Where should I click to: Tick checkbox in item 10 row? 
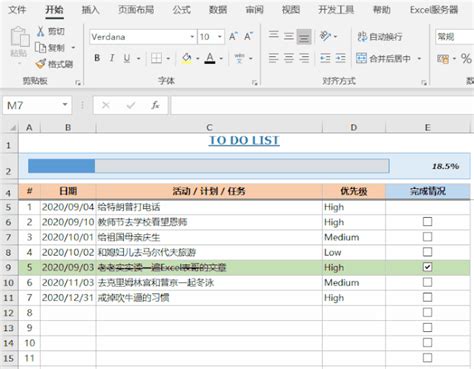pyautogui.click(x=427, y=343)
